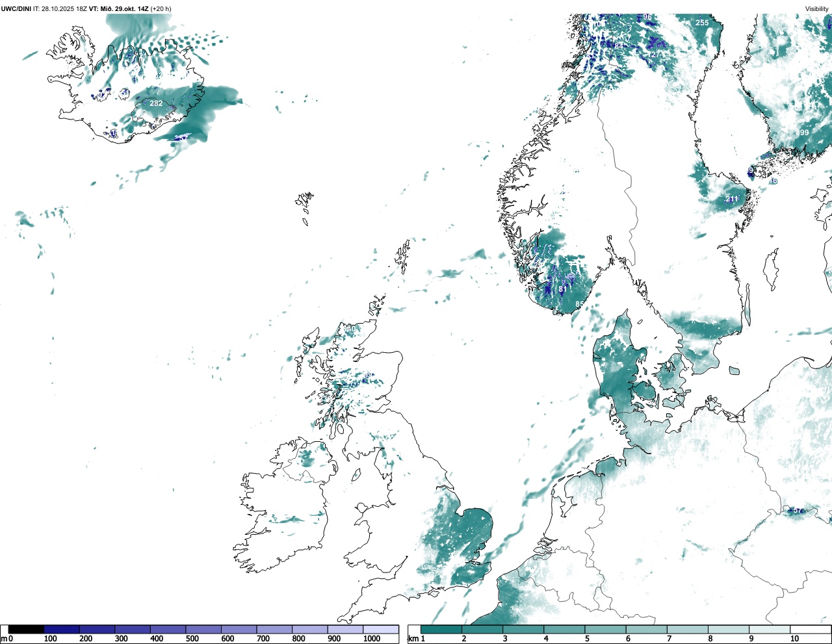Select the 800–900 m legend swatch

[x=310, y=629]
